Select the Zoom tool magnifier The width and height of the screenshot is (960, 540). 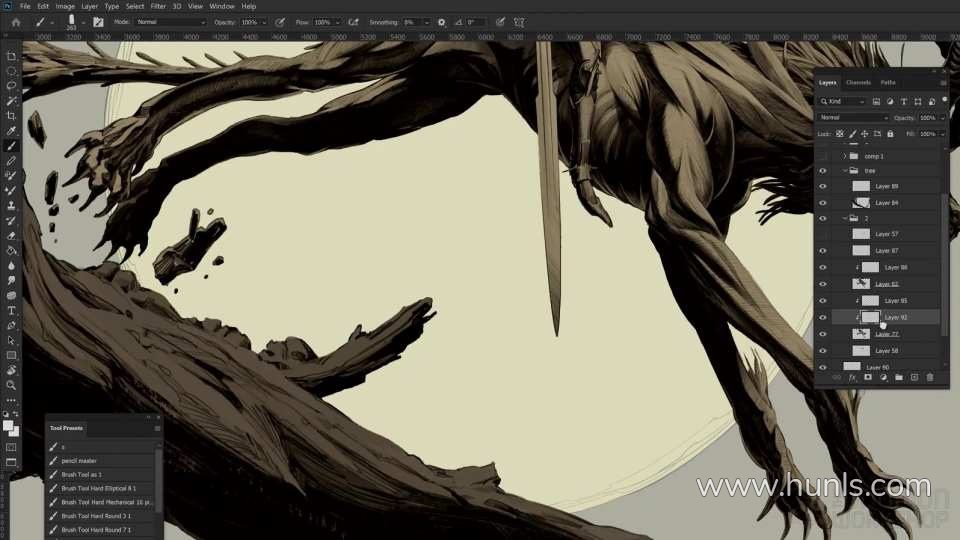click(x=12, y=384)
